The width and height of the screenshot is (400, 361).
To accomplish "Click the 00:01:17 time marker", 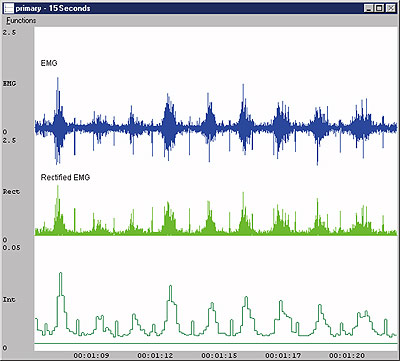I will click(x=283, y=356).
